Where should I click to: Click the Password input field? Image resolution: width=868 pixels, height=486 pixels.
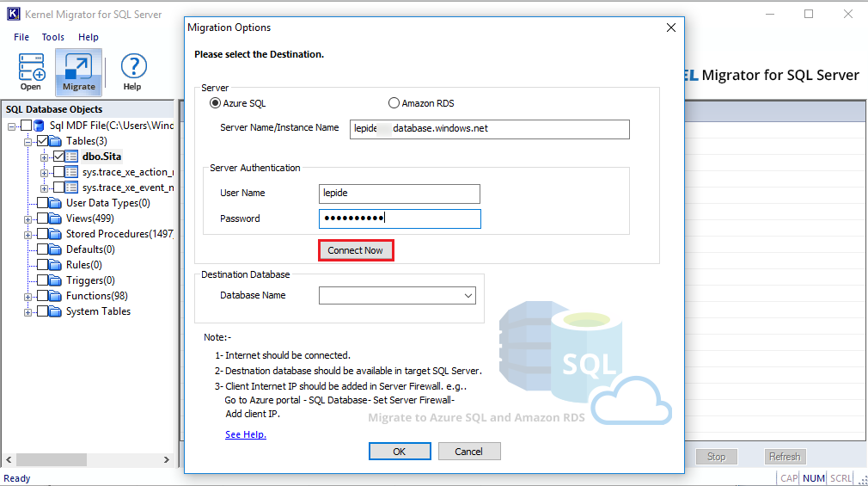click(400, 218)
